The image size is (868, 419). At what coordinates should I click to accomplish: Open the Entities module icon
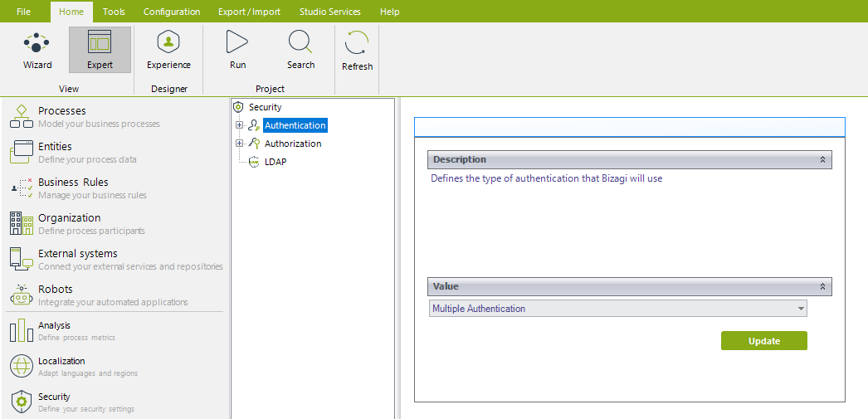22,152
